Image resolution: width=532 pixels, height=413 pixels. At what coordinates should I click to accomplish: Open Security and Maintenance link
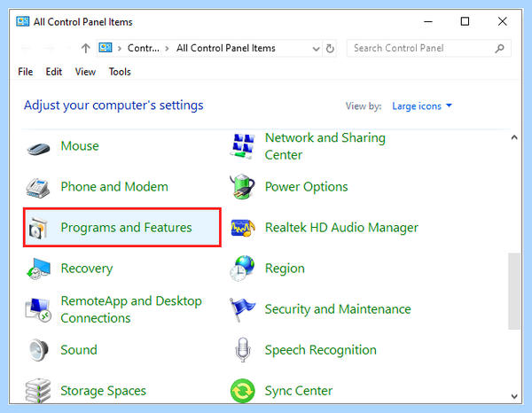(x=338, y=309)
